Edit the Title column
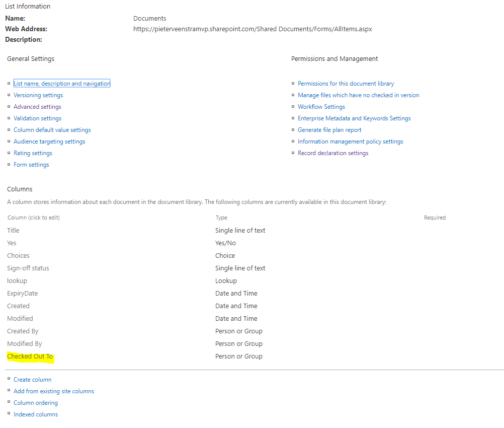This screenshot has height=428, width=504. coord(13,231)
